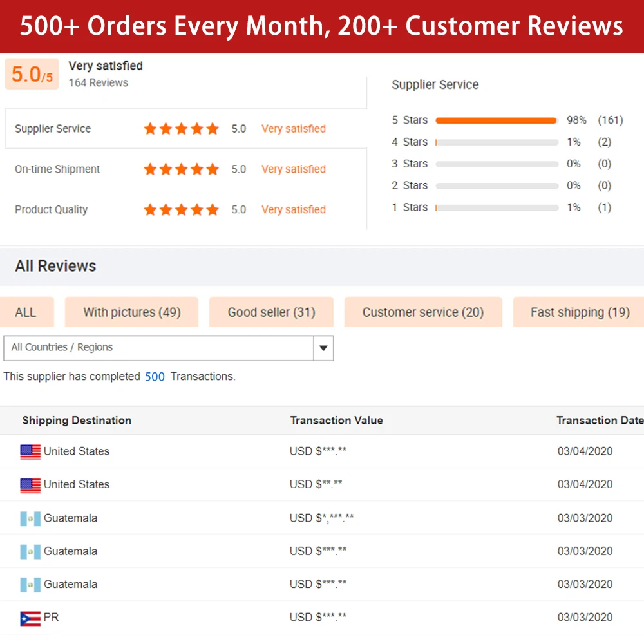The height and width of the screenshot is (644, 644).
Task: Select the ALL reviews filter tab
Action: (26, 312)
